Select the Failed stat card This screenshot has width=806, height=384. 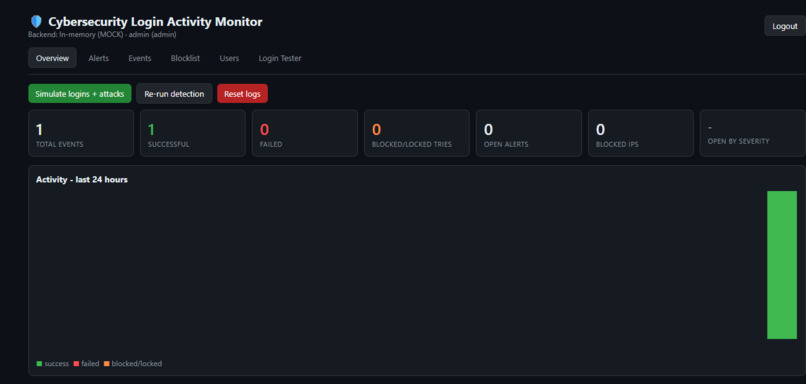(x=305, y=133)
